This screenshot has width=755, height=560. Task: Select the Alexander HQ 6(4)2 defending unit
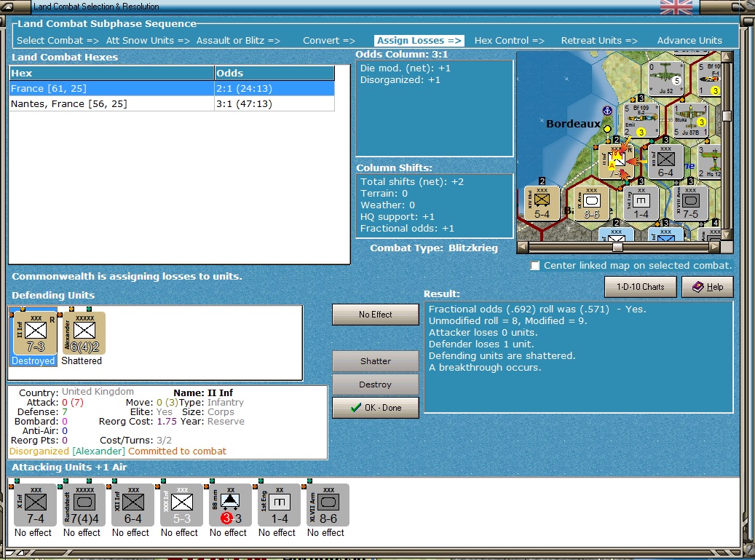click(84, 334)
